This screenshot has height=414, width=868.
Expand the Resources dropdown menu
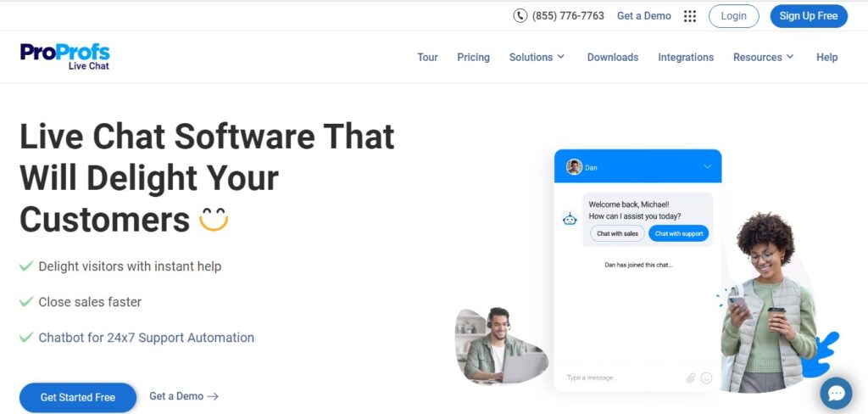coord(763,58)
